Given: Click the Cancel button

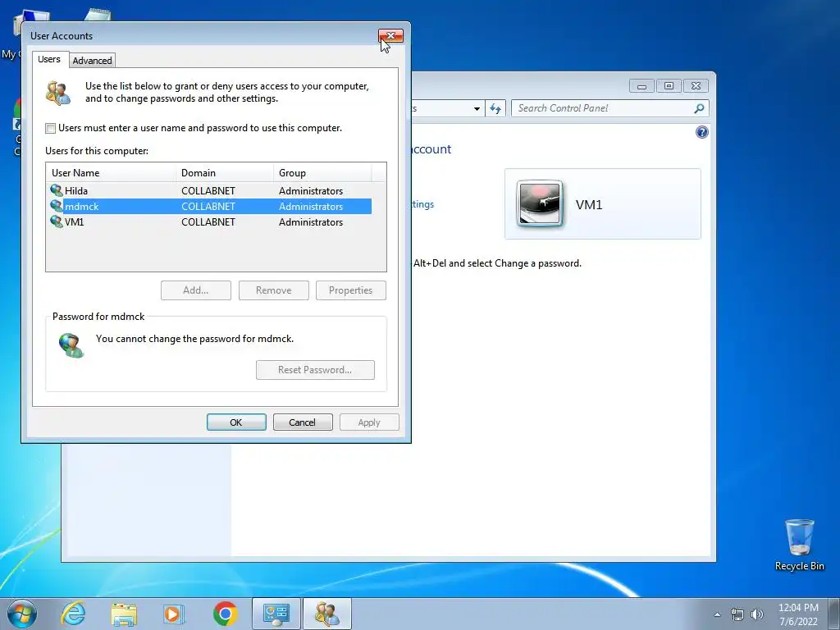Looking at the screenshot, I should click(303, 422).
